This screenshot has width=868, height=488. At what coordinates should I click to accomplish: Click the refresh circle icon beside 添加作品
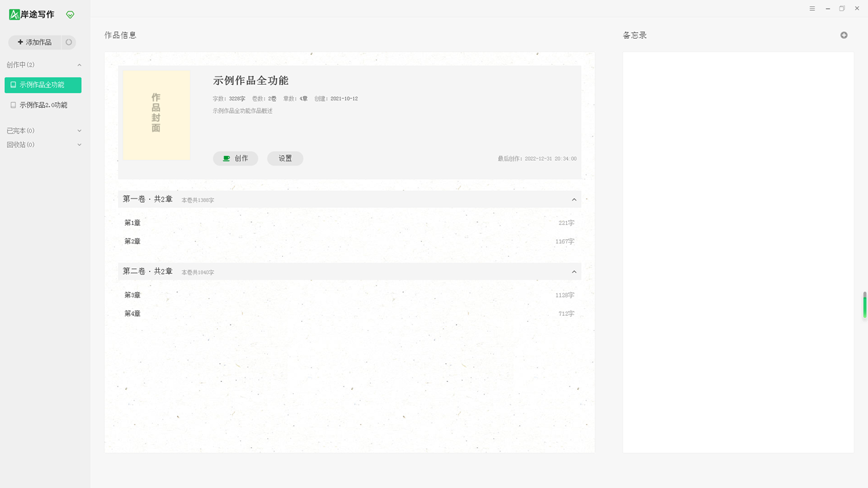[68, 42]
